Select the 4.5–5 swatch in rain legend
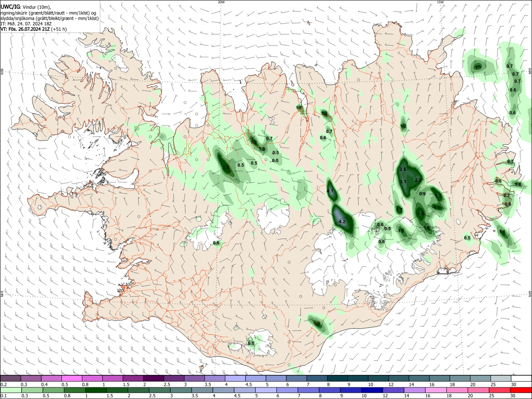 (x=244, y=390)
